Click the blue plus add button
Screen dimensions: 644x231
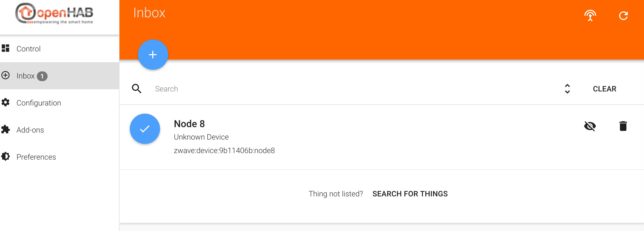153,55
